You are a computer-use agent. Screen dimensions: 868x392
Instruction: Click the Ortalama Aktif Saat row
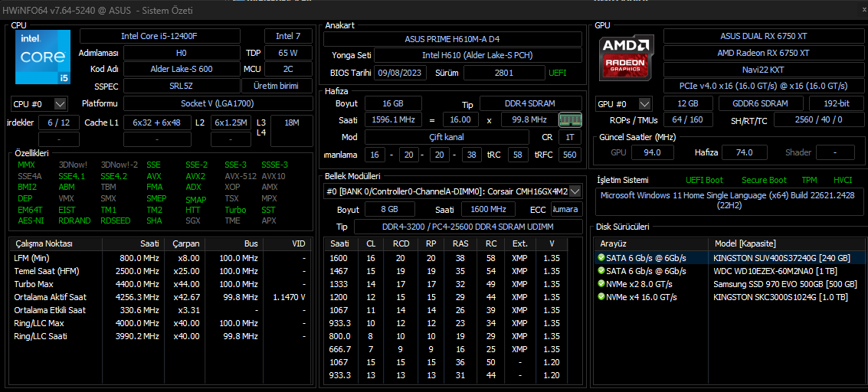click(161, 297)
